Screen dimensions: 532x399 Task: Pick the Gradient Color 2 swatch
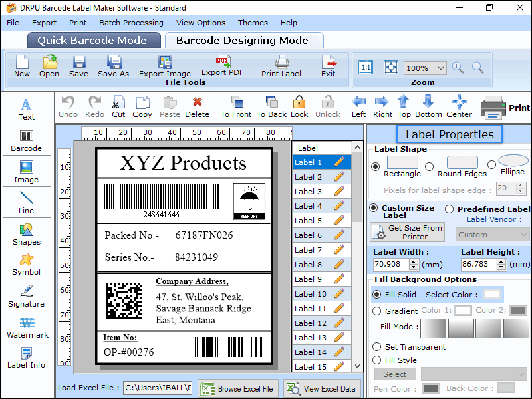518,311
